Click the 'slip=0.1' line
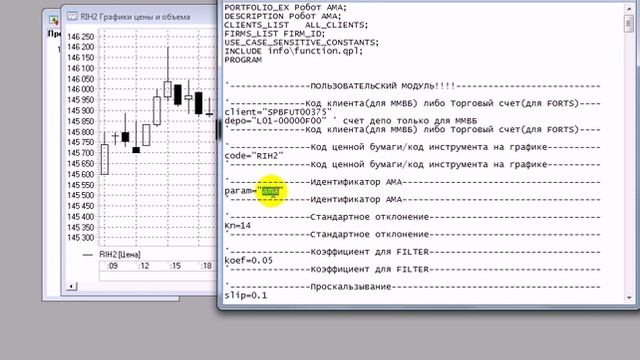Image resolution: width=640 pixels, height=360 pixels. pyautogui.click(x=246, y=296)
